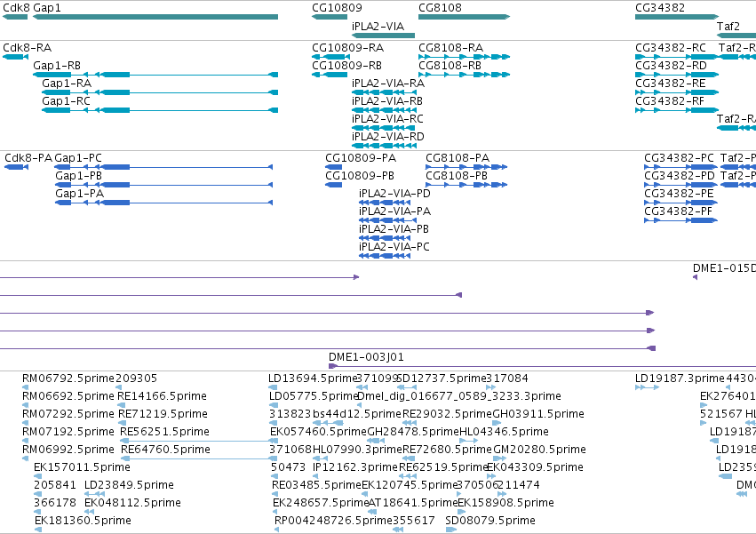Select the CG10809 gene label
Screen dimensions: 756x534
(x=337, y=8)
